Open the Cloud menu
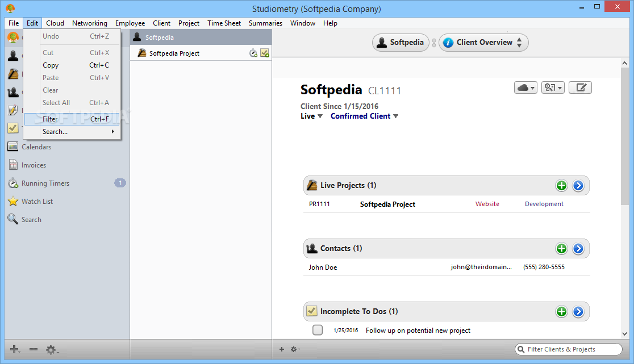634x364 pixels. [x=55, y=23]
